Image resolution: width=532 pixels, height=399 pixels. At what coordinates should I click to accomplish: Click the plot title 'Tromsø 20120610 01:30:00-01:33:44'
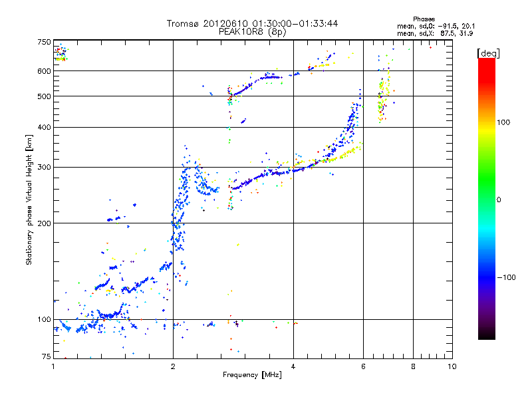pyautogui.click(x=252, y=23)
